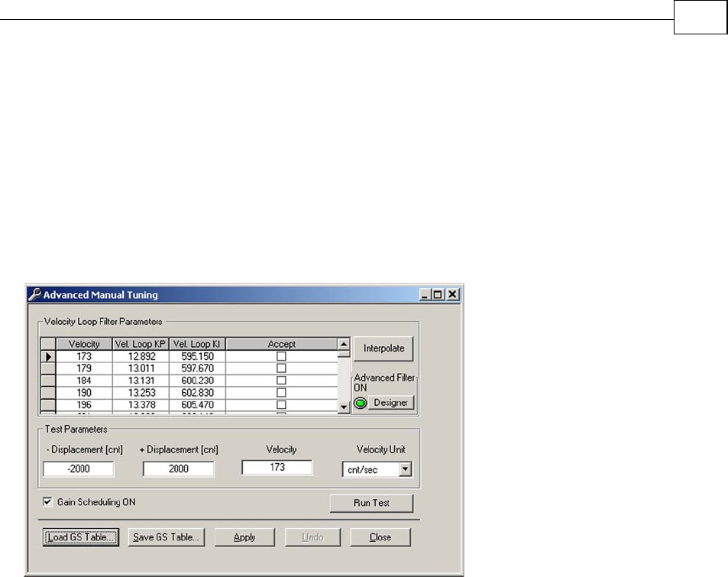
Task: Click the row selector arrow for velocity 173
Action: [48, 357]
